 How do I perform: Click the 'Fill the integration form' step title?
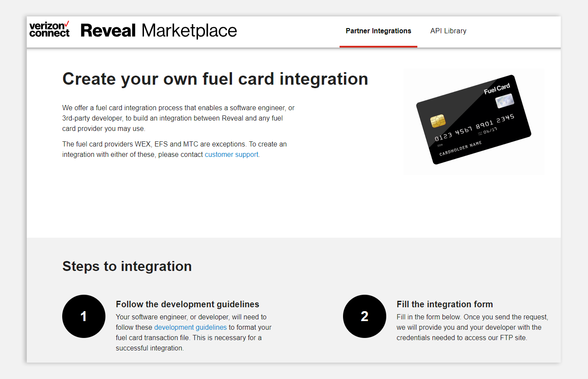coord(445,304)
